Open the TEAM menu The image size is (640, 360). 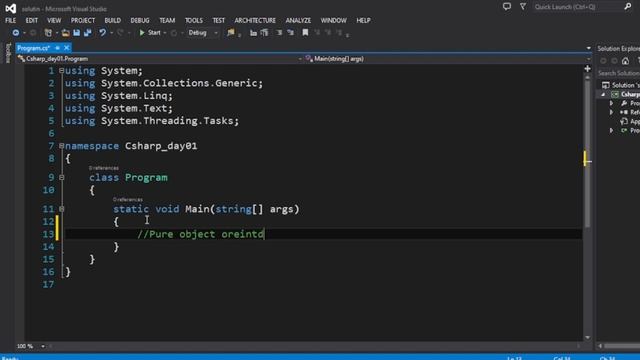167,20
